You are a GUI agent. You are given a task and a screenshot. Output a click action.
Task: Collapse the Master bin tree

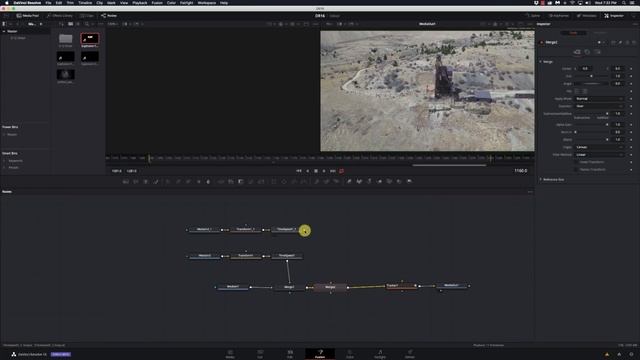[4, 31]
